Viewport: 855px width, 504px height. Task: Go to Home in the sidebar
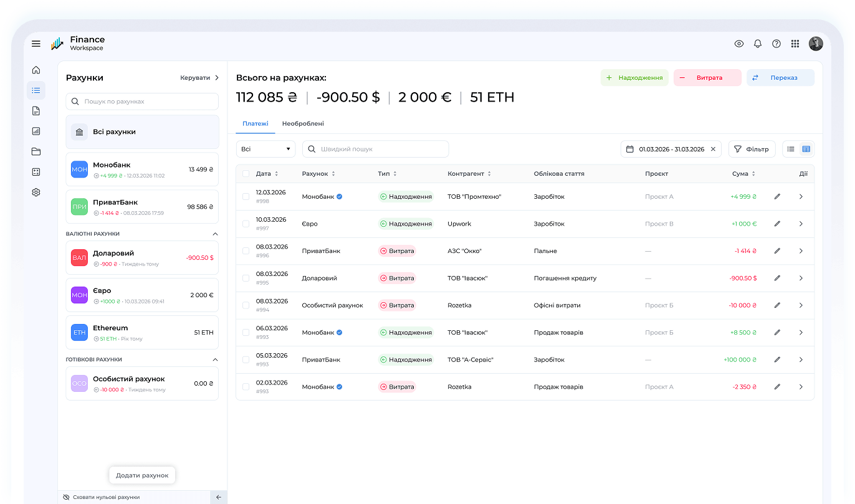36,70
